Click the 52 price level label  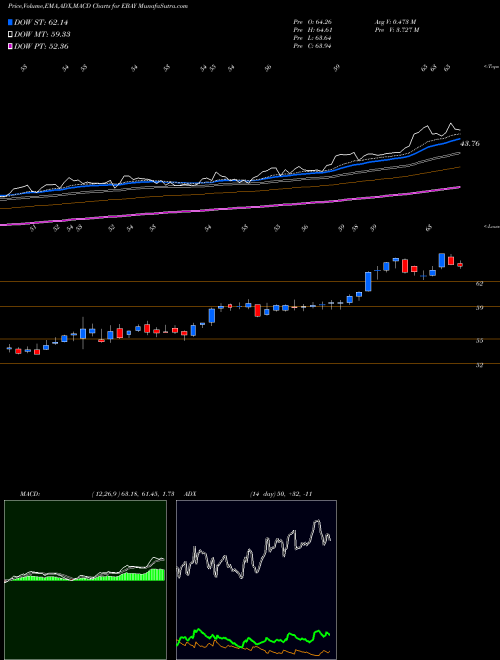479,365
